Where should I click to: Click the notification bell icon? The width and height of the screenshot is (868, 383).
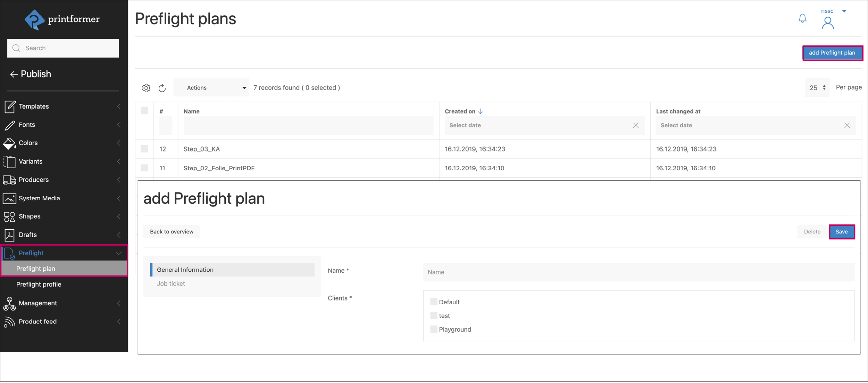coord(802,18)
